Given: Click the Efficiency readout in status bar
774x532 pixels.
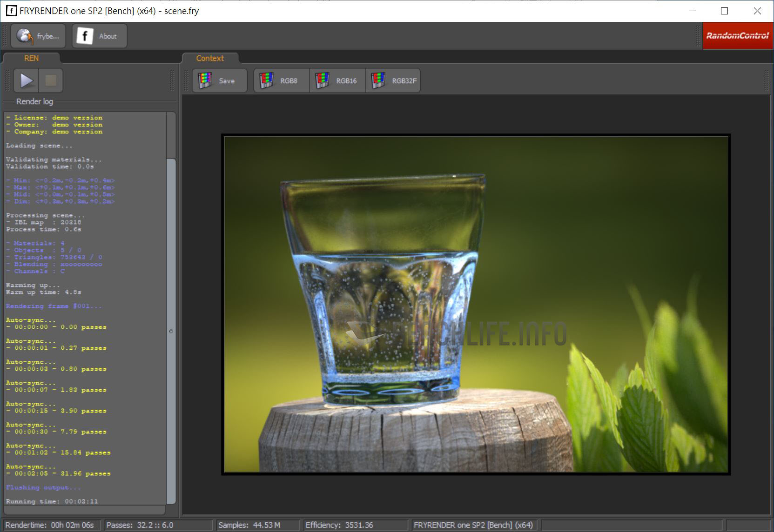Looking at the screenshot, I should (x=339, y=525).
